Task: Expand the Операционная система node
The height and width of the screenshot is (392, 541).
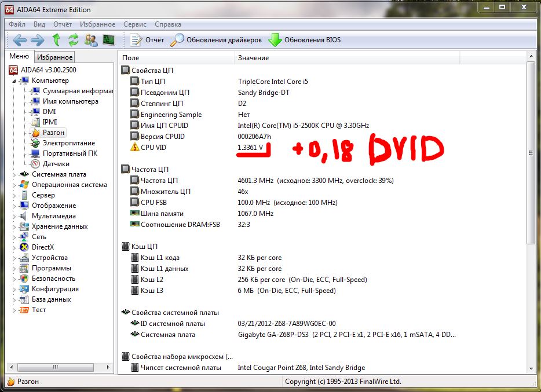Action: pyautogui.click(x=14, y=185)
